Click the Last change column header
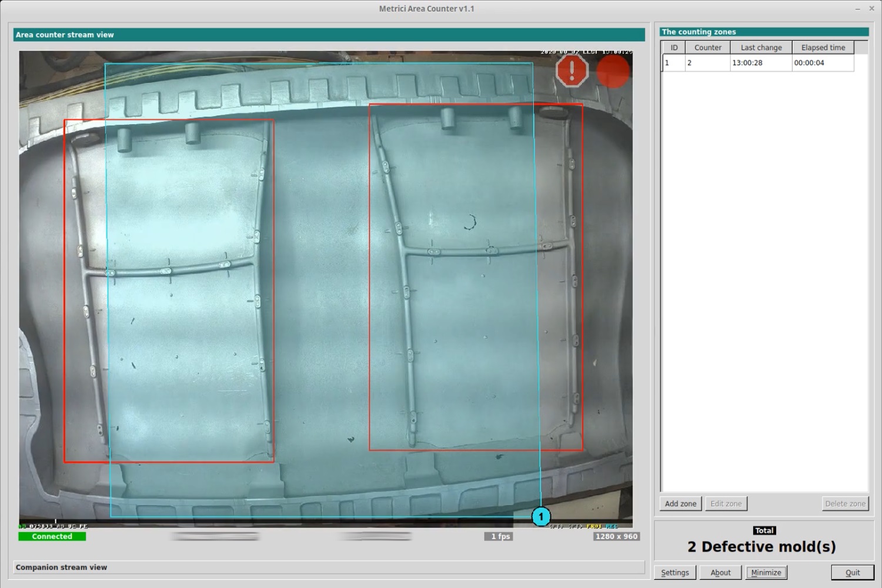882x588 pixels. point(761,48)
